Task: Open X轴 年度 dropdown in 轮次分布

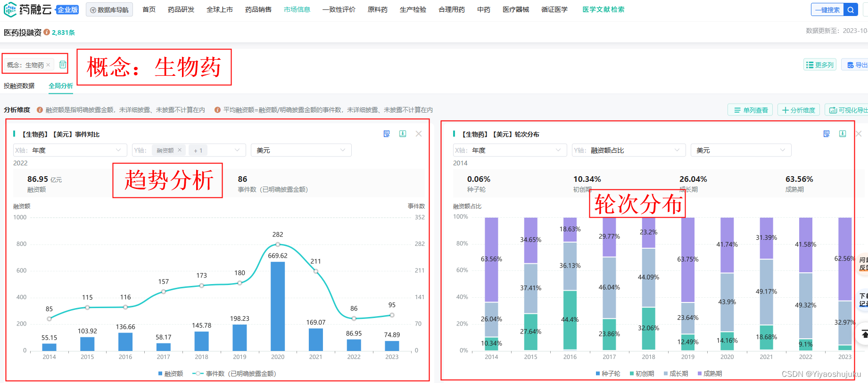Action: tap(510, 150)
